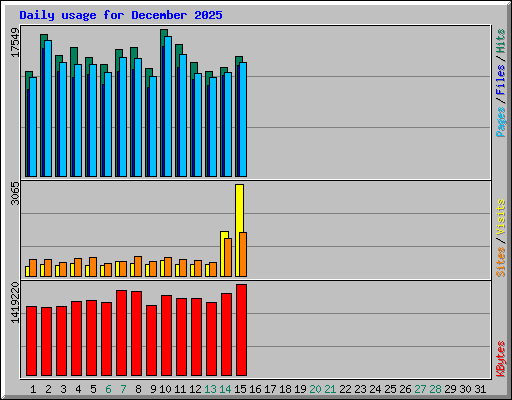
Task: Click day 12 on the x-axis
Action: (195, 389)
